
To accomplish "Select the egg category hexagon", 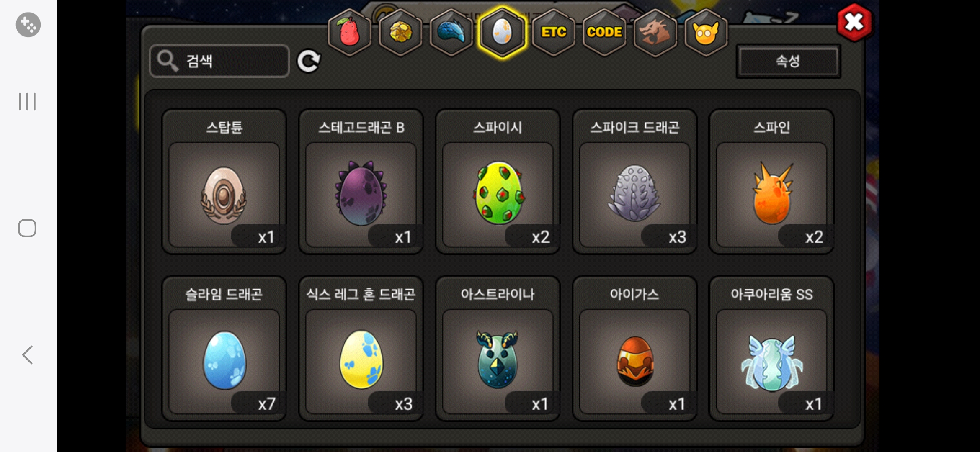I will 502,32.
